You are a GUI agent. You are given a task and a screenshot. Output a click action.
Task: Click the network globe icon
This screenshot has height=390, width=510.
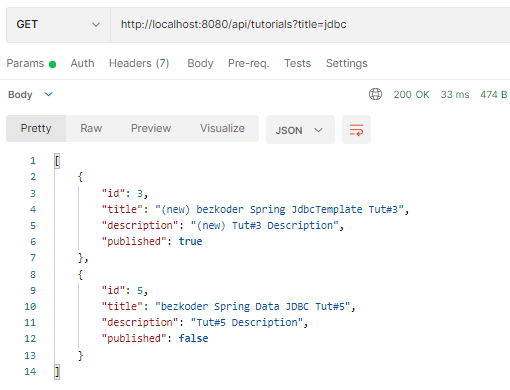(x=375, y=94)
